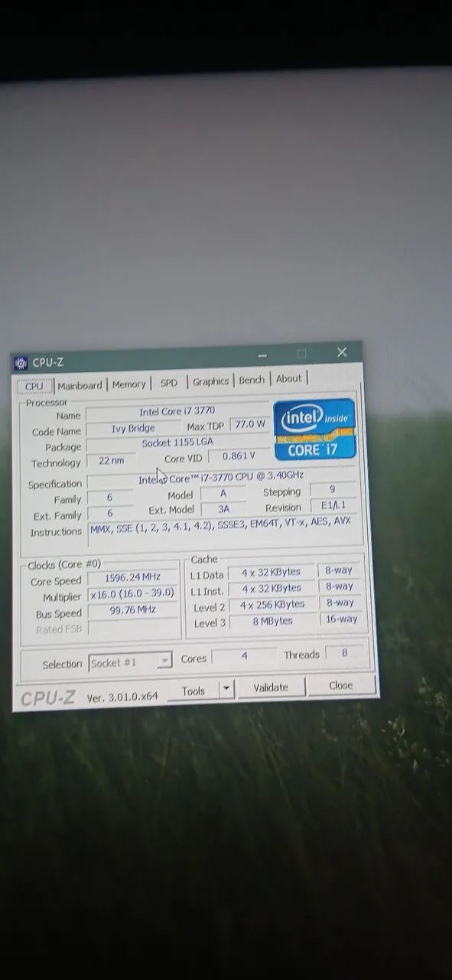Click the Cores value 4
452x980 pixels.
[x=244, y=657]
